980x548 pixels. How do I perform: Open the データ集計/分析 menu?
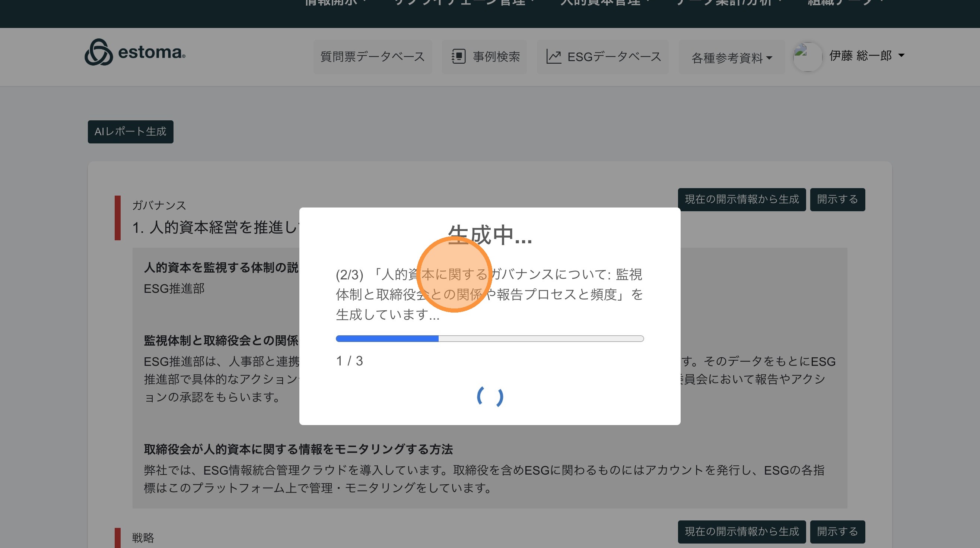729,3
